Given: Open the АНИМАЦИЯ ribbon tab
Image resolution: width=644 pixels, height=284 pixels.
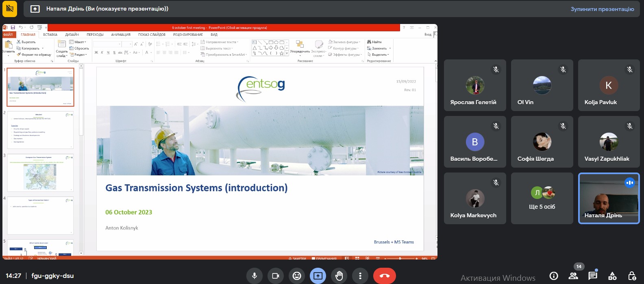Looking at the screenshot, I should pyautogui.click(x=121, y=35).
